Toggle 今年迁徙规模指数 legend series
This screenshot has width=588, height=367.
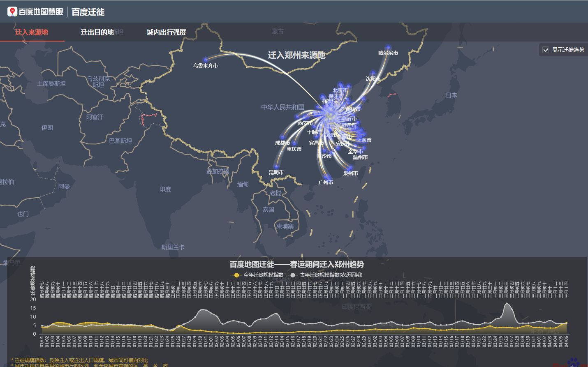pyautogui.click(x=257, y=275)
